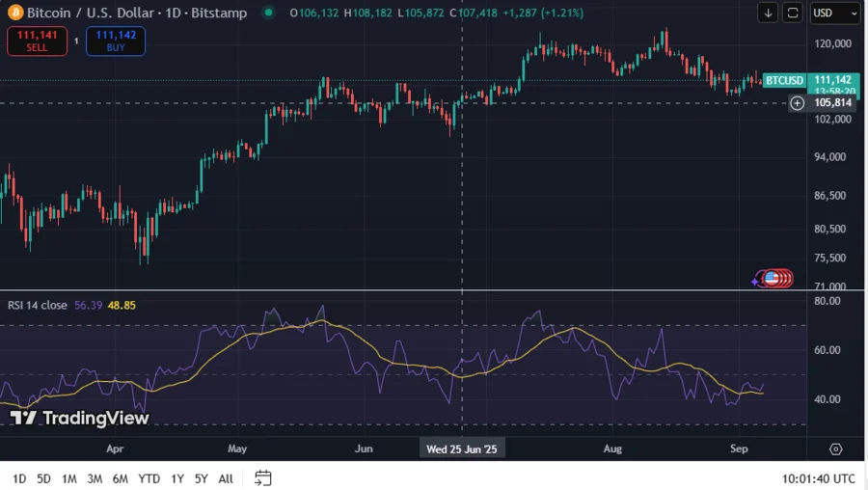868x490 pixels.
Task: Click the 105,814 crosshair price label
Action: [832, 103]
